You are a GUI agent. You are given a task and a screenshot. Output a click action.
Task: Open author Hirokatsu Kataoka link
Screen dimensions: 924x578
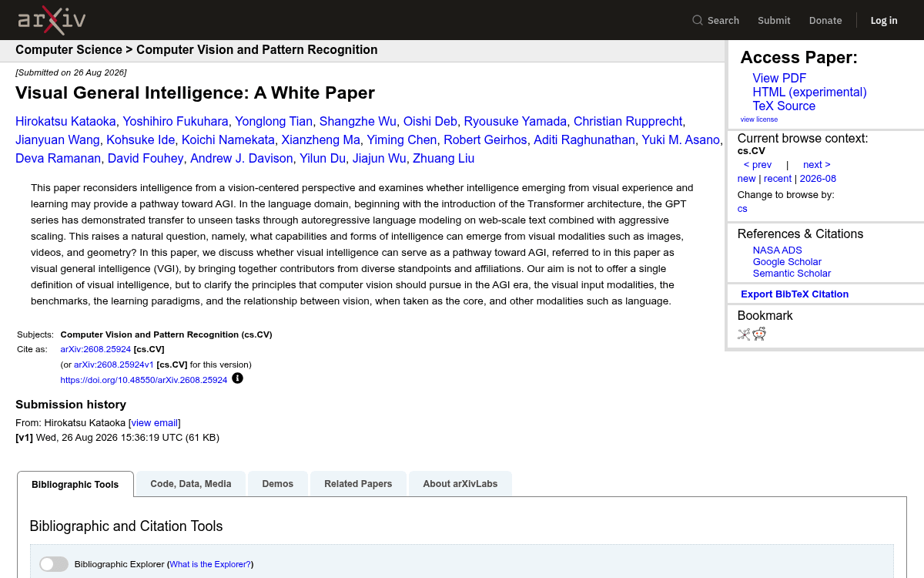pyautogui.click(x=65, y=121)
